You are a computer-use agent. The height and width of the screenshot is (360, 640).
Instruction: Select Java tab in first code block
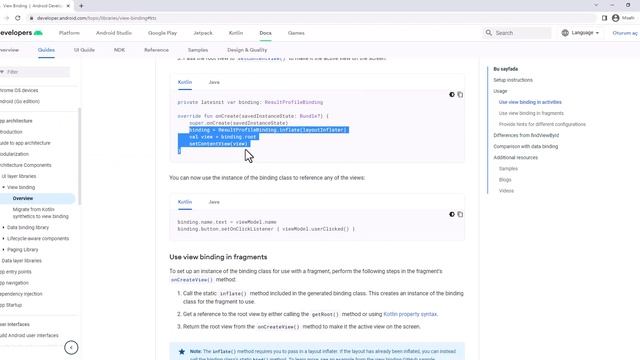click(x=214, y=82)
